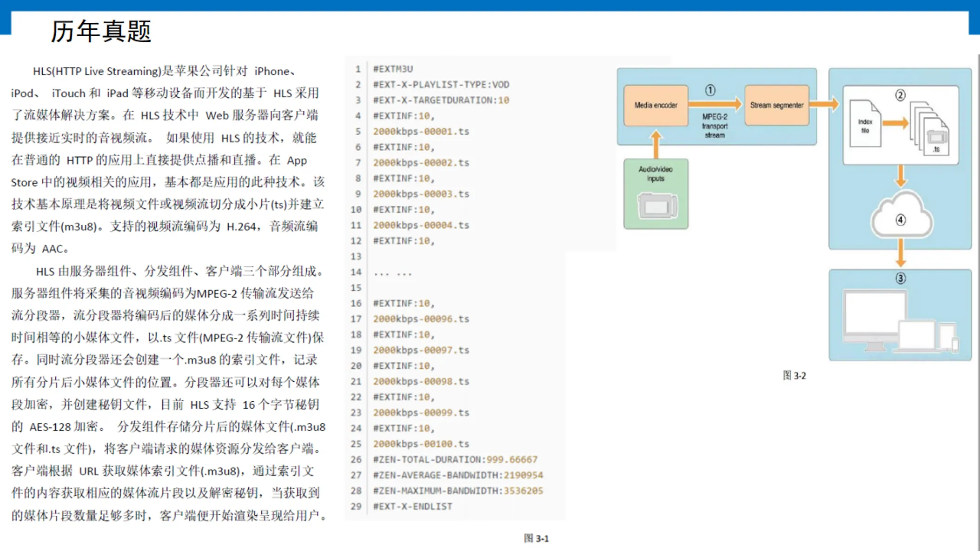This screenshot has height=551, width=980.
Task: Click the #EXT-X-PLAYLIST-TYPE:VOD line
Action: click(x=441, y=84)
